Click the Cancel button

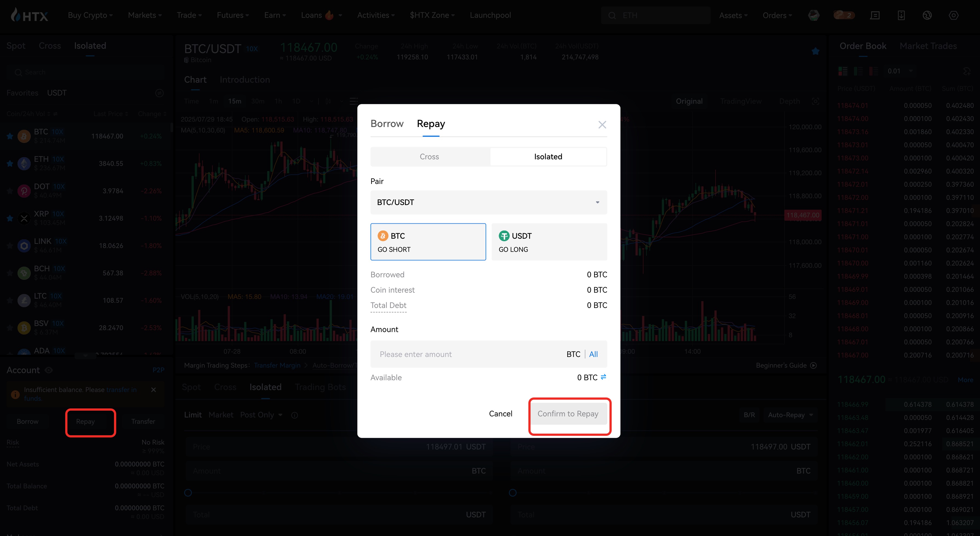[500, 414]
